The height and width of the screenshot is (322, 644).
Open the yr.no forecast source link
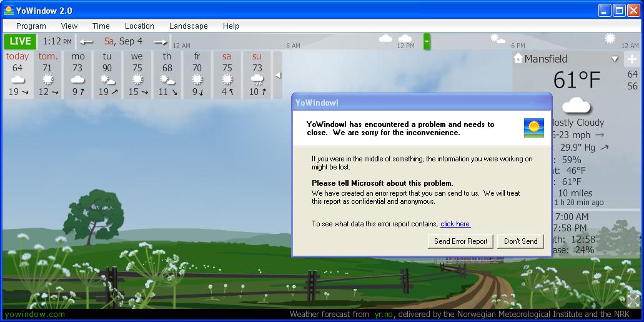coord(384,314)
